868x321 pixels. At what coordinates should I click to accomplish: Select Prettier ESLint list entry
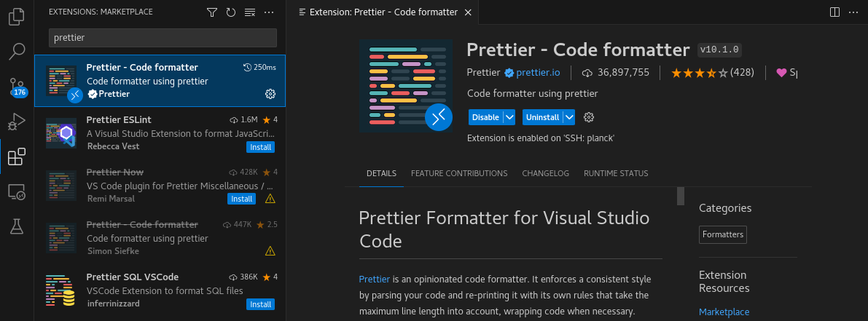(160, 133)
